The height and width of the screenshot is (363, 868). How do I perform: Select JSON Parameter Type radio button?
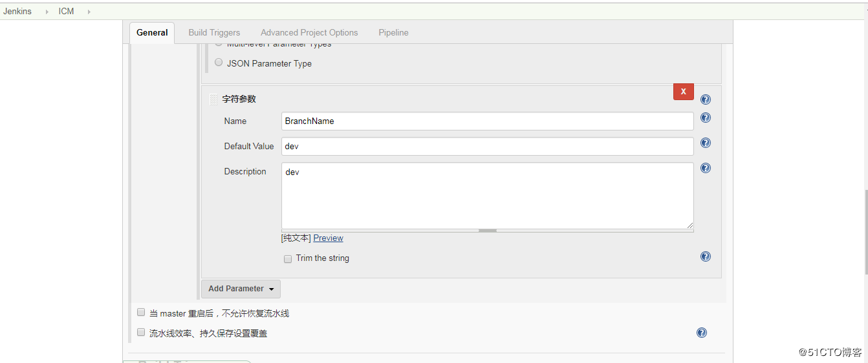coord(219,63)
